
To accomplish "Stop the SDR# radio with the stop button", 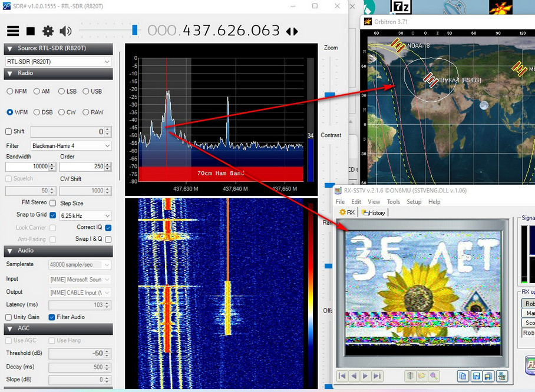I will tap(31, 31).
